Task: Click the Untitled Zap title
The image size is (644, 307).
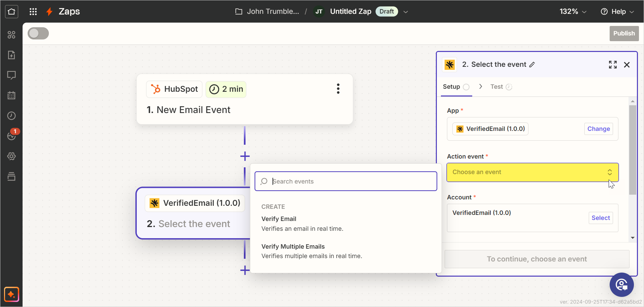Action: 351,12
